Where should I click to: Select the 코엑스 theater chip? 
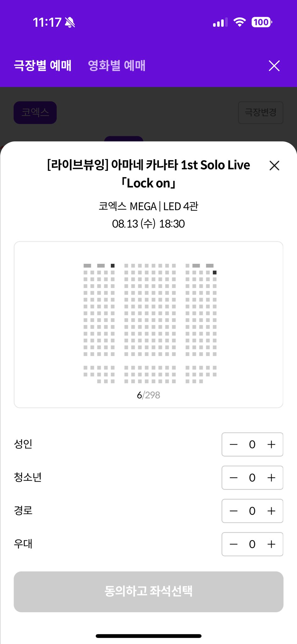click(x=35, y=112)
